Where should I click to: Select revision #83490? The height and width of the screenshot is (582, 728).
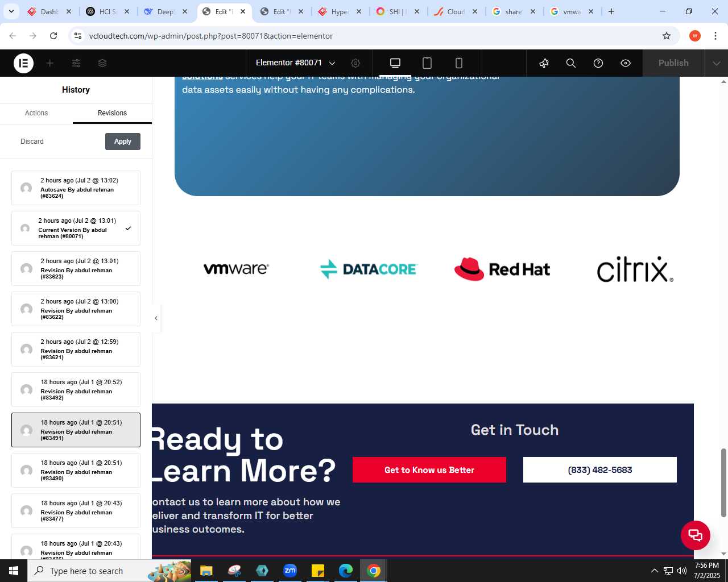tap(76, 471)
